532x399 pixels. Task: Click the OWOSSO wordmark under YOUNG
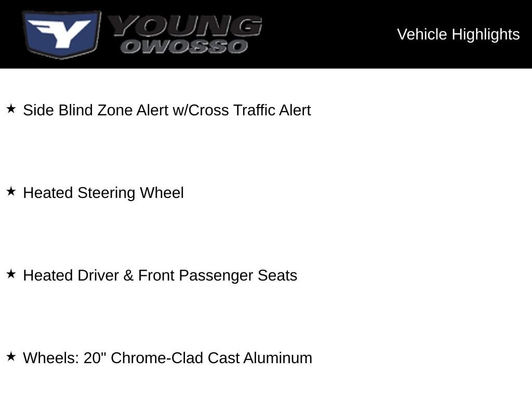click(x=184, y=46)
